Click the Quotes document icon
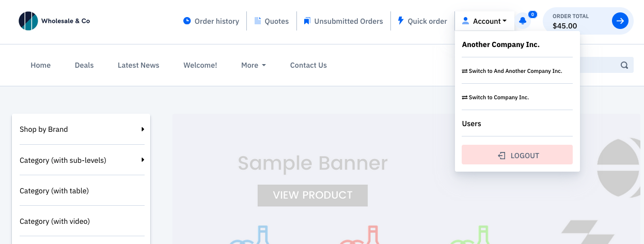This screenshot has width=644, height=244. (258, 21)
